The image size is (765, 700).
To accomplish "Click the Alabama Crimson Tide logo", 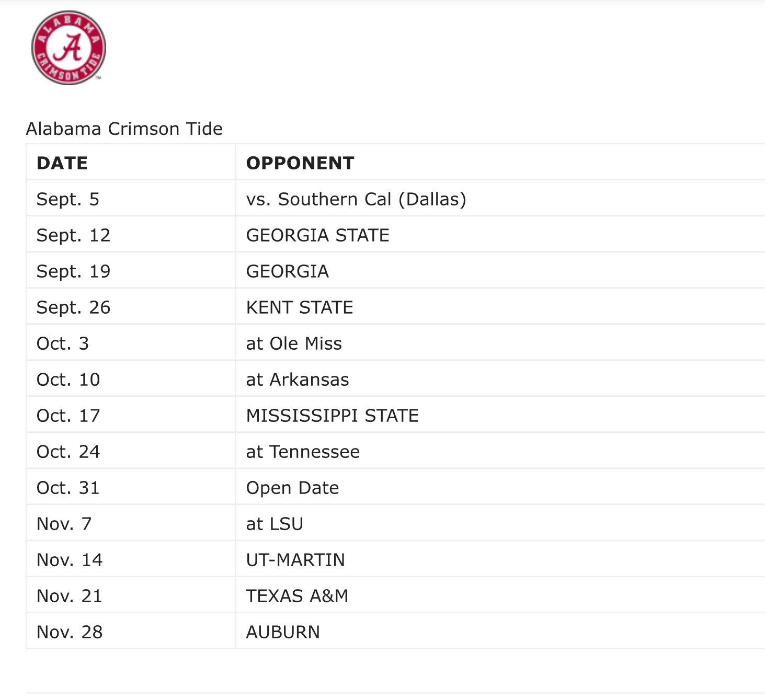I will [x=68, y=48].
